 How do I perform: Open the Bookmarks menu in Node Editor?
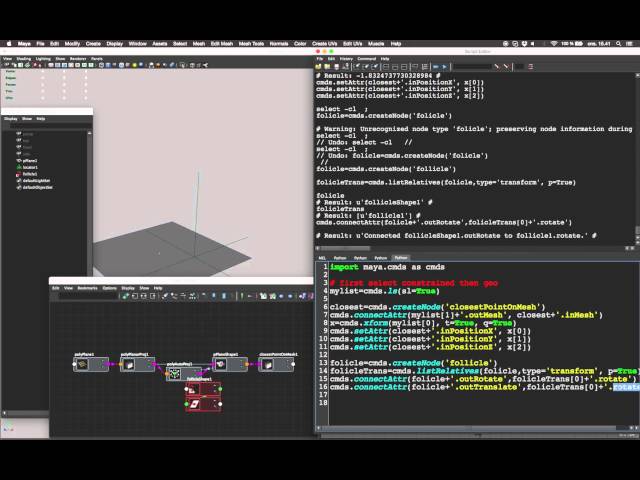pyautogui.click(x=87, y=288)
